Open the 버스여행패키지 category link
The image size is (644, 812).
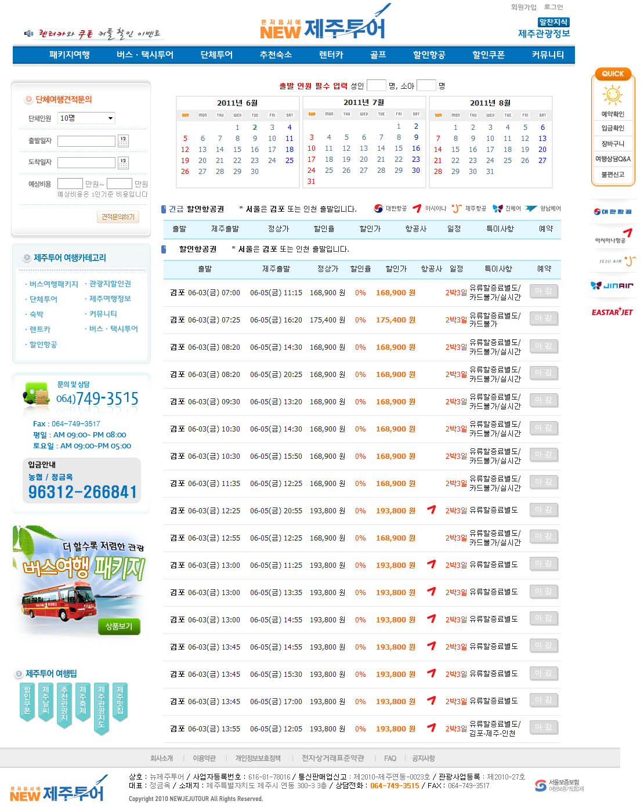pyautogui.click(x=54, y=284)
